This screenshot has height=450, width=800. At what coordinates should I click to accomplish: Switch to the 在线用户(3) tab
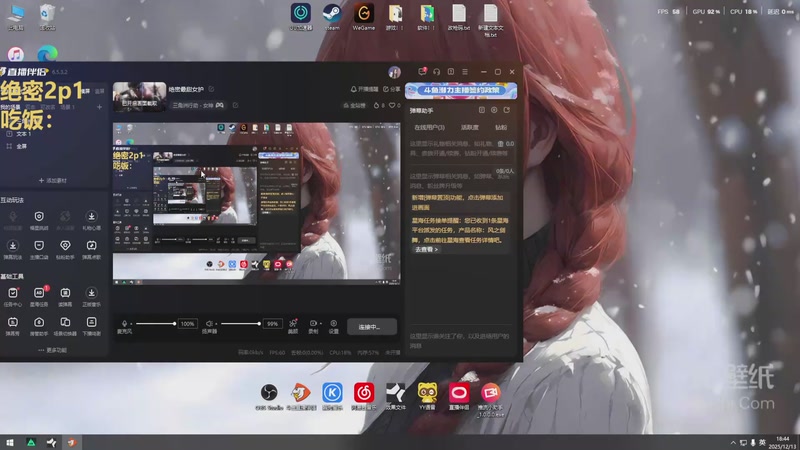(429, 128)
